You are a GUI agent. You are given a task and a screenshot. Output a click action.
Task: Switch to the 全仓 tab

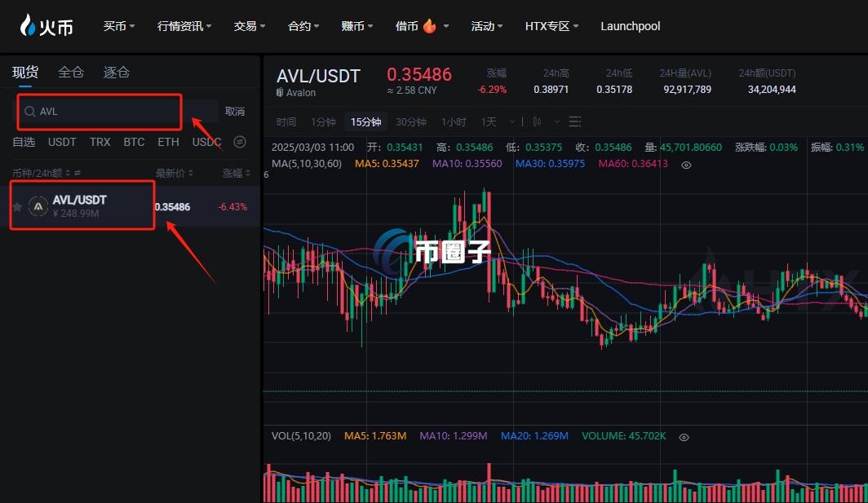[x=71, y=72]
